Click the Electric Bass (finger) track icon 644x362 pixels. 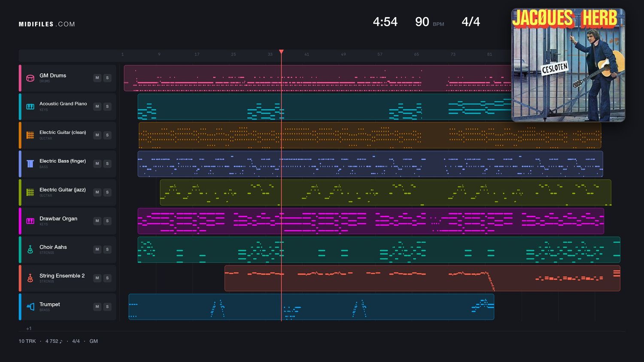click(x=30, y=164)
